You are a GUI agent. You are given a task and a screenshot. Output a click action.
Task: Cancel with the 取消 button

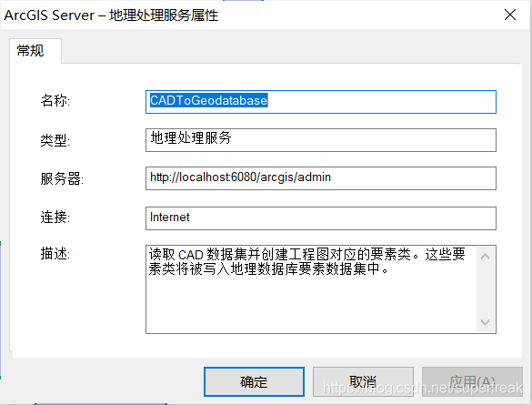click(x=363, y=382)
